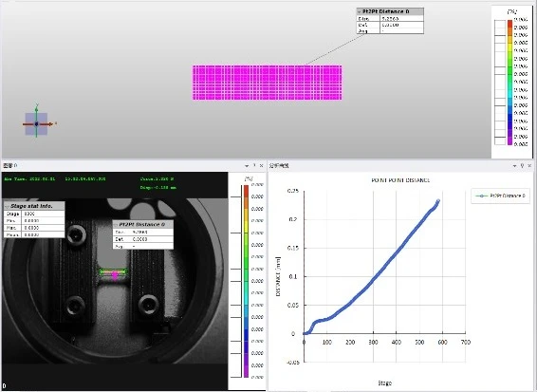Select the green Y axis arrow of the triad
This screenshot has height=392, width=537.
click(36, 110)
